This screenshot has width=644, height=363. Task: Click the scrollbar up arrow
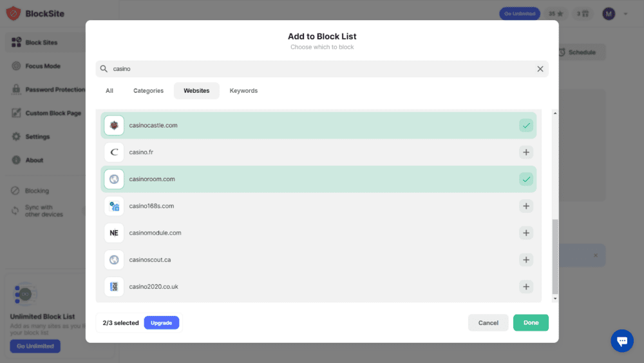tap(555, 113)
